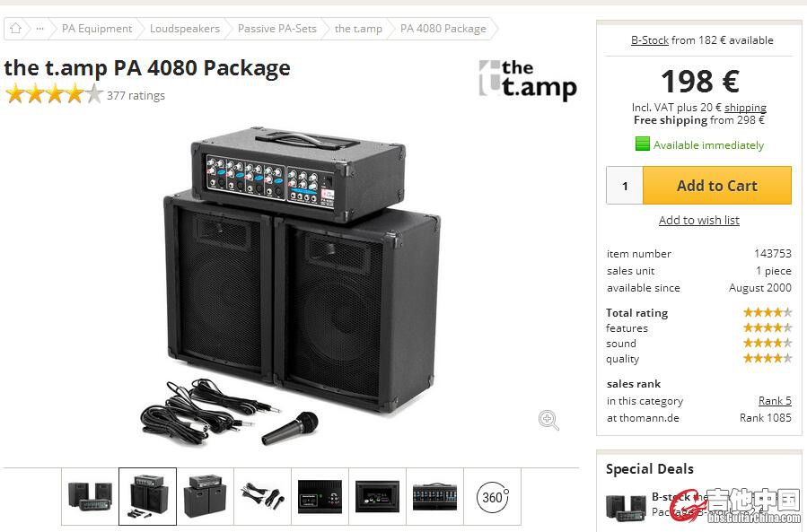Open the 360° product view
Image resolution: width=807 pixels, height=532 pixels.
point(492,496)
